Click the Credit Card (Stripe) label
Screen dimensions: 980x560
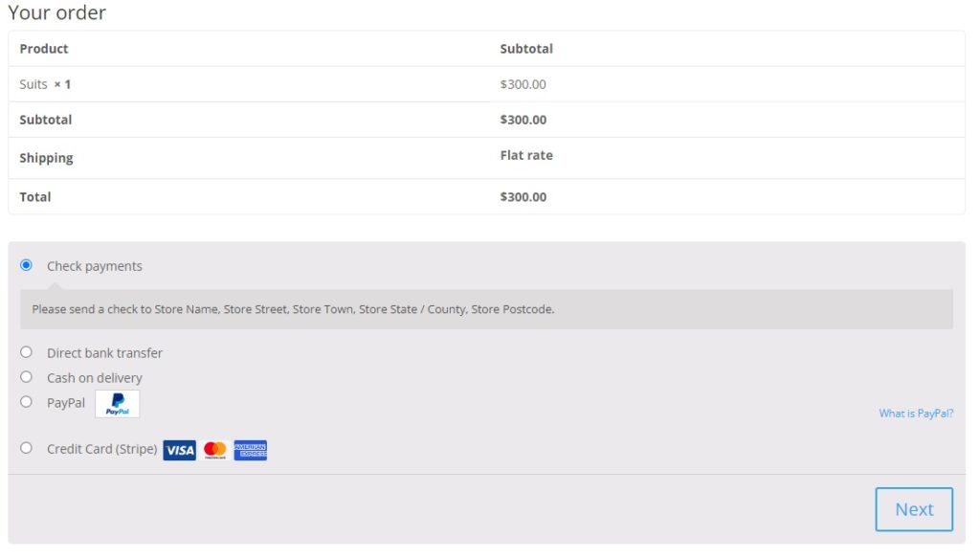(x=101, y=449)
